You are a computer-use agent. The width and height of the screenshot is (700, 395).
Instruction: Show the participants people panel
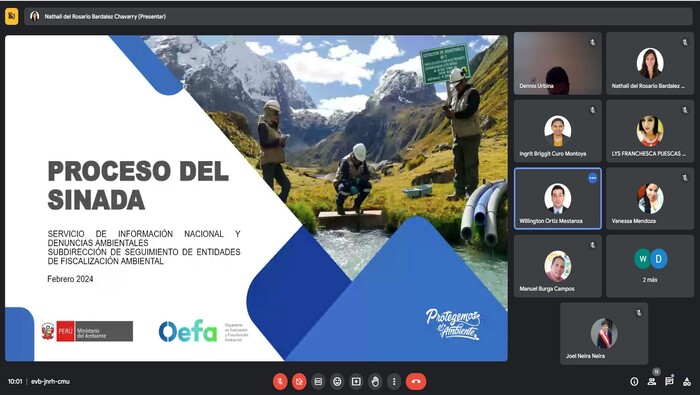tap(652, 381)
